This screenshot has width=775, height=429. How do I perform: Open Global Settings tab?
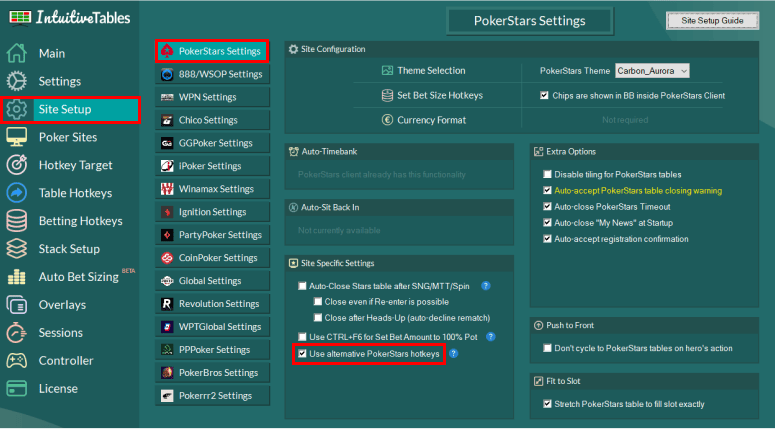[x=213, y=281]
